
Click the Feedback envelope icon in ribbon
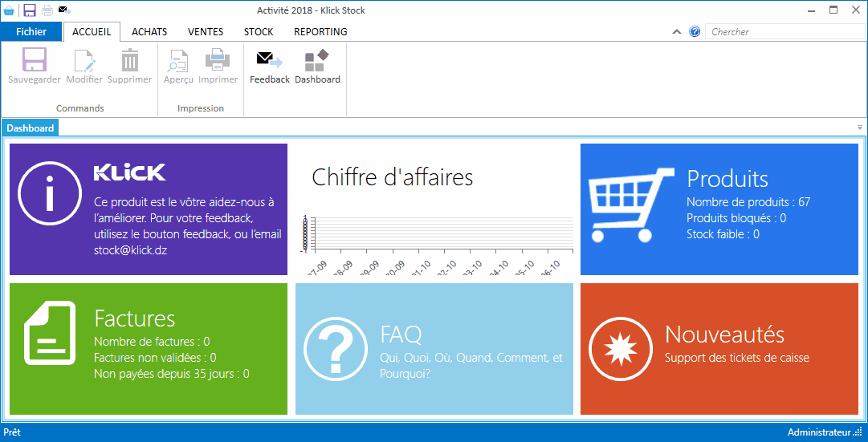click(269, 61)
